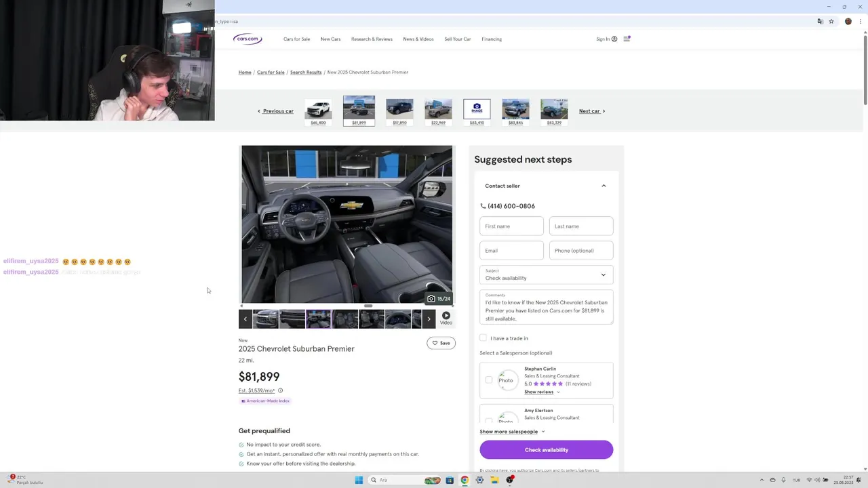Select the $83,339 car thumbnail
Viewport: 868px width, 488px height.
[x=554, y=112]
